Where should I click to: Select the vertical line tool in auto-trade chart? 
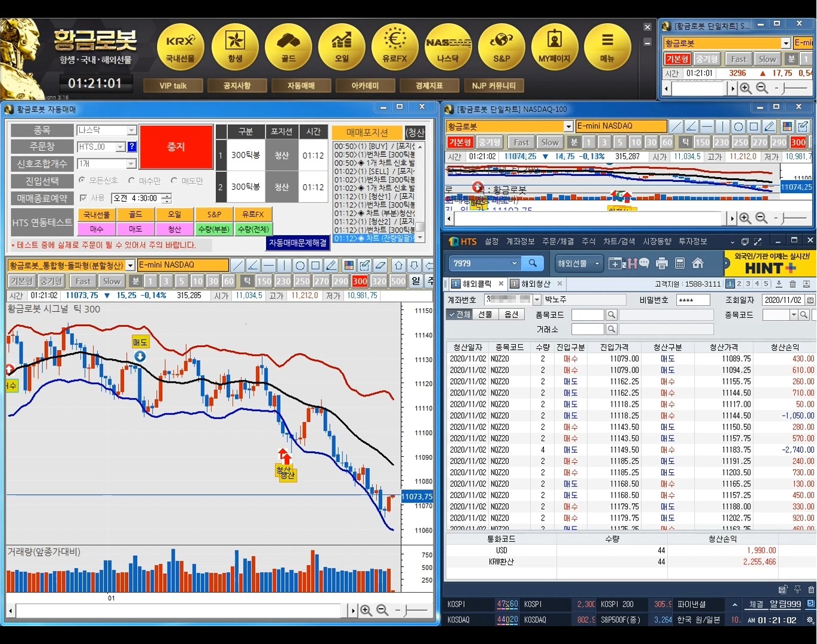click(284, 265)
